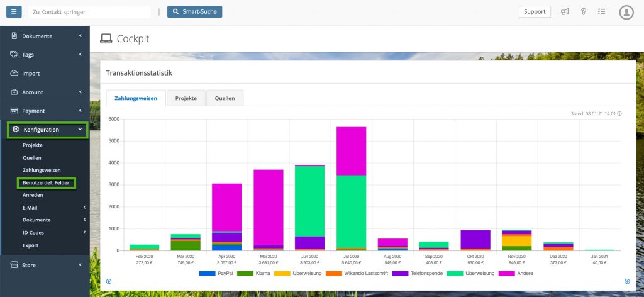The height and width of the screenshot is (297, 644).
Task: Click the hamburger menu icon
Action: (x=14, y=12)
